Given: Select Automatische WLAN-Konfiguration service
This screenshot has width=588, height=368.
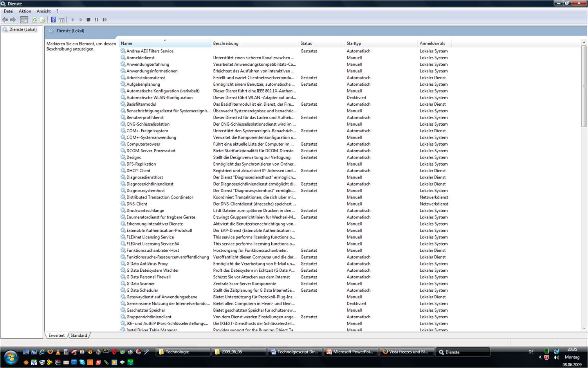Looking at the screenshot, I should pyautogui.click(x=159, y=97).
